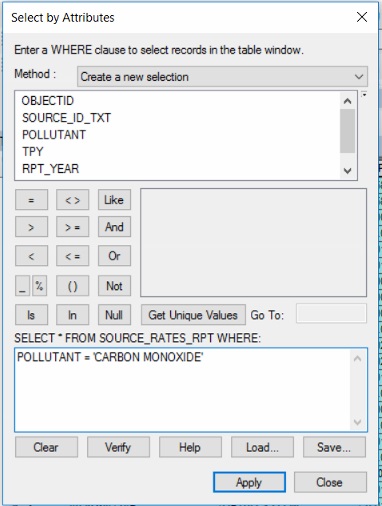
Task: Click the Like operator button
Action: pyautogui.click(x=114, y=200)
